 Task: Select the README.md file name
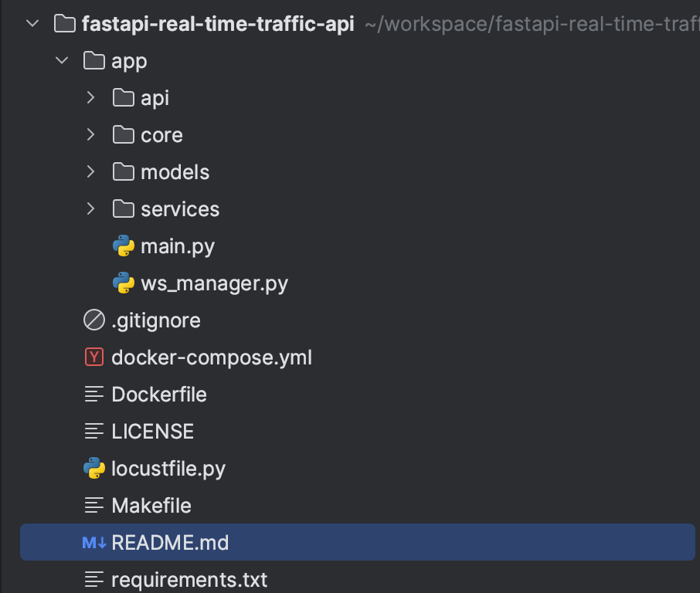point(170,543)
